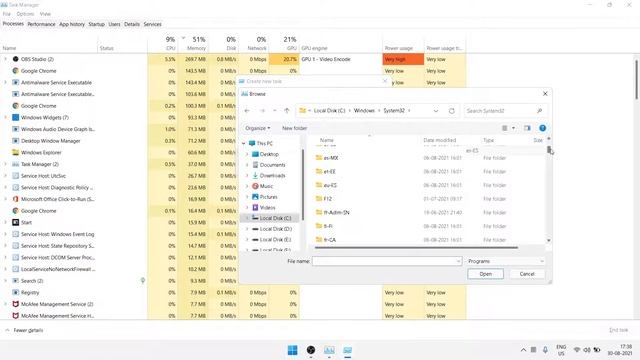640x360 pixels.
Task: Click the es-MX folder icon
Action: 319,158
